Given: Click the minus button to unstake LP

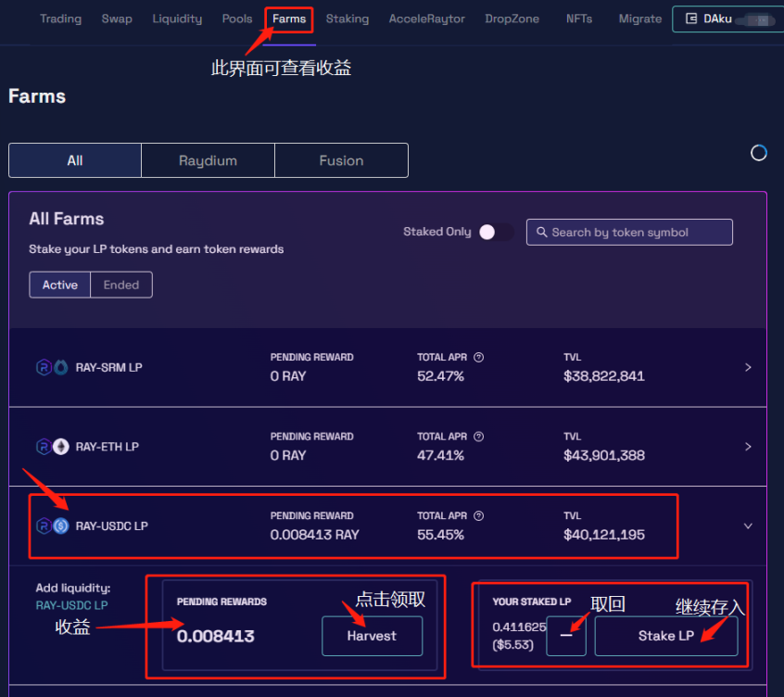Looking at the screenshot, I should pyautogui.click(x=565, y=636).
